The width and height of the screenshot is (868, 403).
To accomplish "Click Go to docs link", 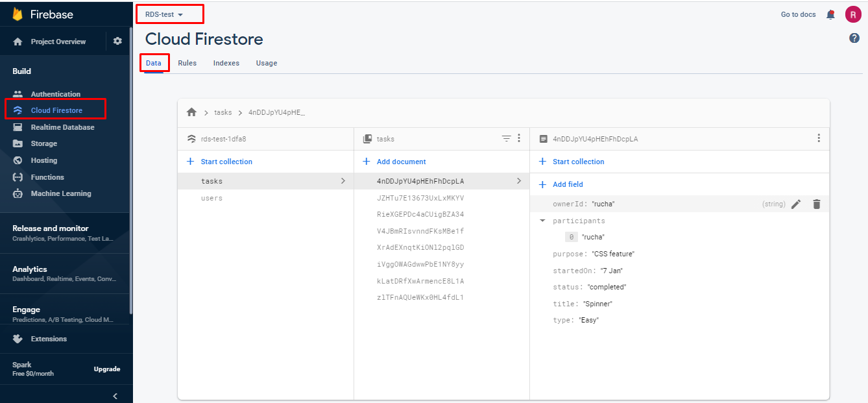I will tap(799, 14).
